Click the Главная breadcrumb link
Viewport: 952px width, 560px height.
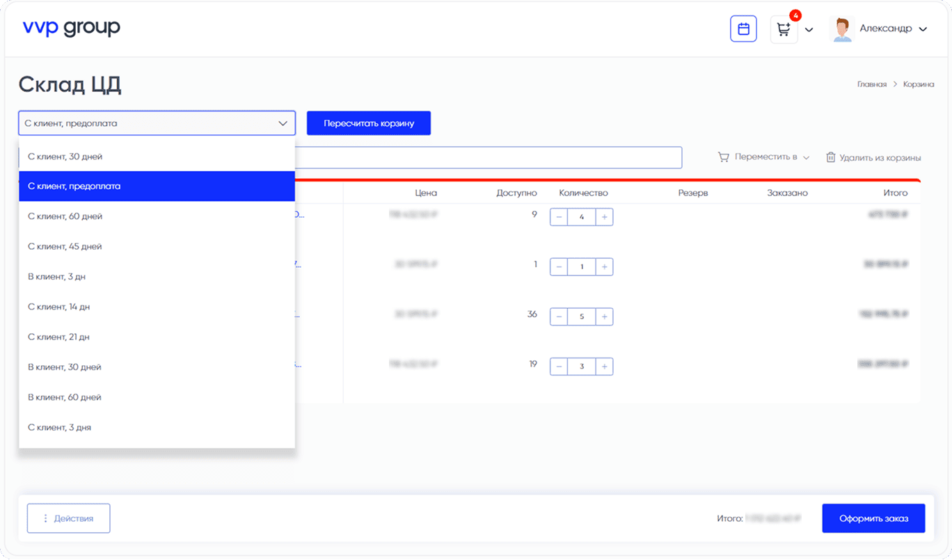point(871,84)
